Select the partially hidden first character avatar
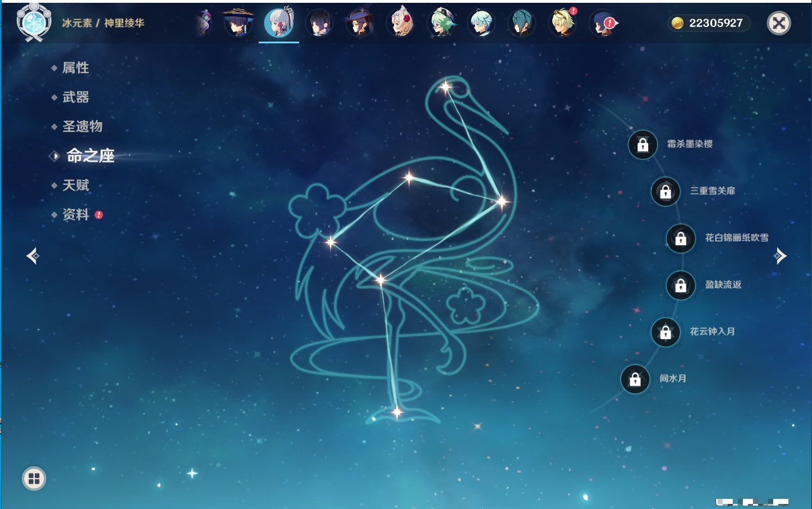 (204, 24)
